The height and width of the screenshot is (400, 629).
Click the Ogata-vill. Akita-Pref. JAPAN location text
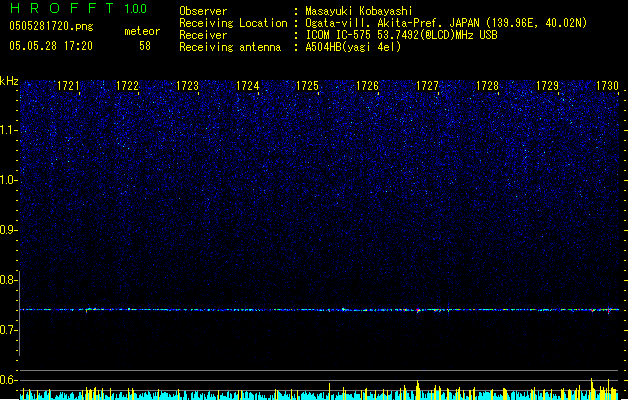pyautogui.click(x=446, y=23)
